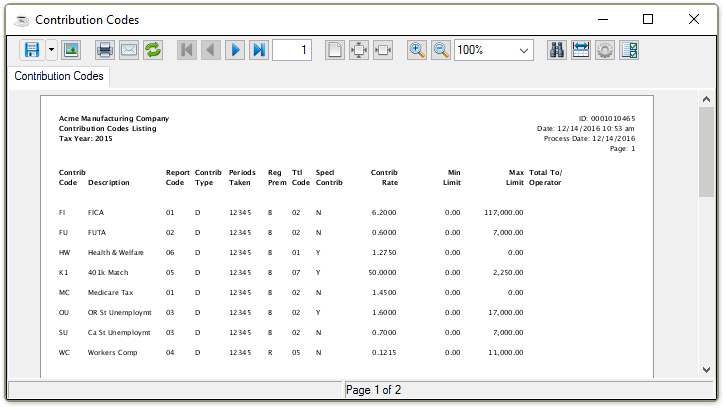This screenshot has width=727, height=410.
Task: Click the Save report icon
Action: click(x=31, y=50)
